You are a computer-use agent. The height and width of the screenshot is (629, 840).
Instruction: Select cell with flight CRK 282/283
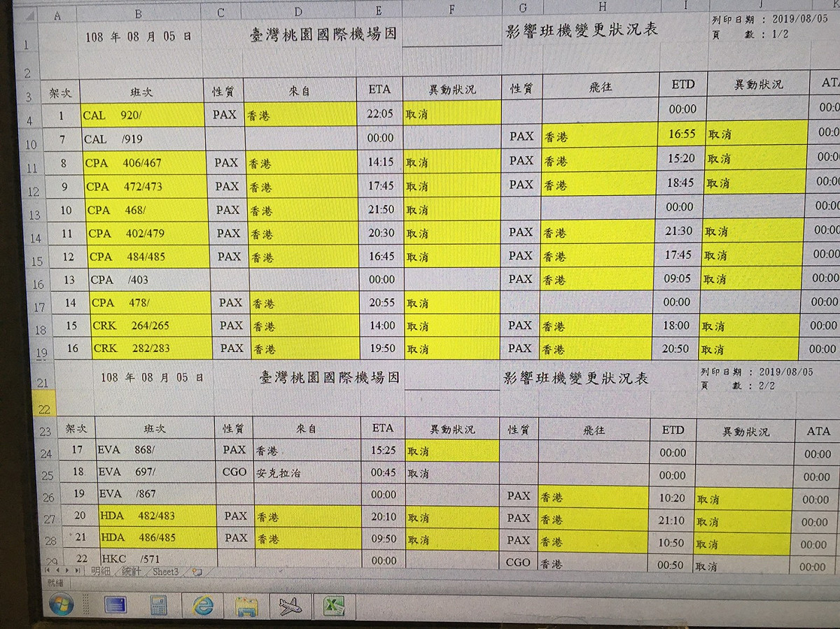[x=153, y=348]
